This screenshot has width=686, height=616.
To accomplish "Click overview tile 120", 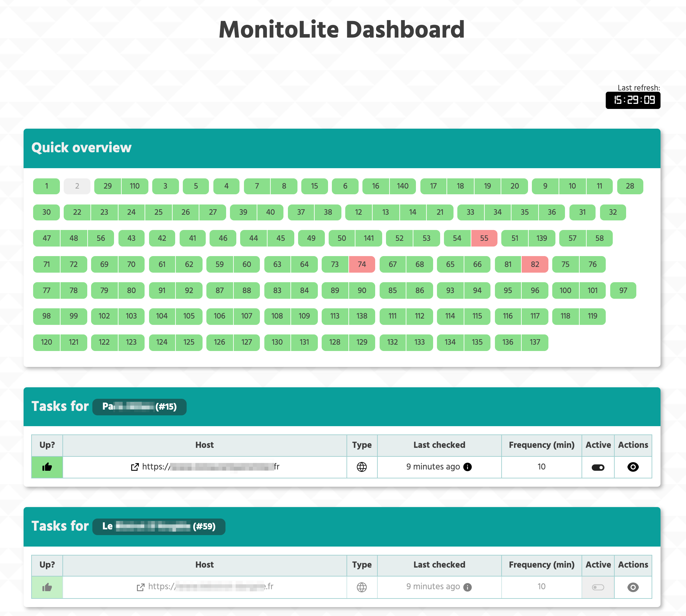I will pos(46,342).
